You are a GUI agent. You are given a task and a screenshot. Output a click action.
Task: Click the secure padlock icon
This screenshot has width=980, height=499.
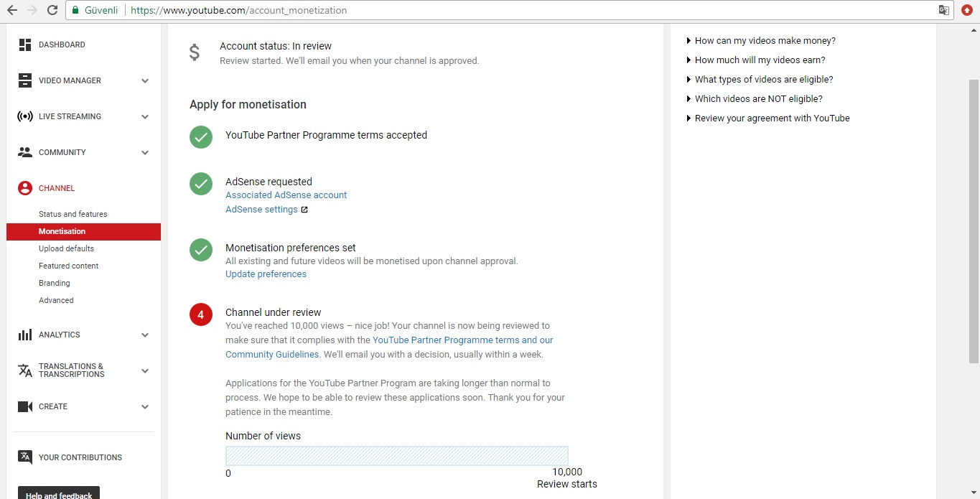pos(75,10)
